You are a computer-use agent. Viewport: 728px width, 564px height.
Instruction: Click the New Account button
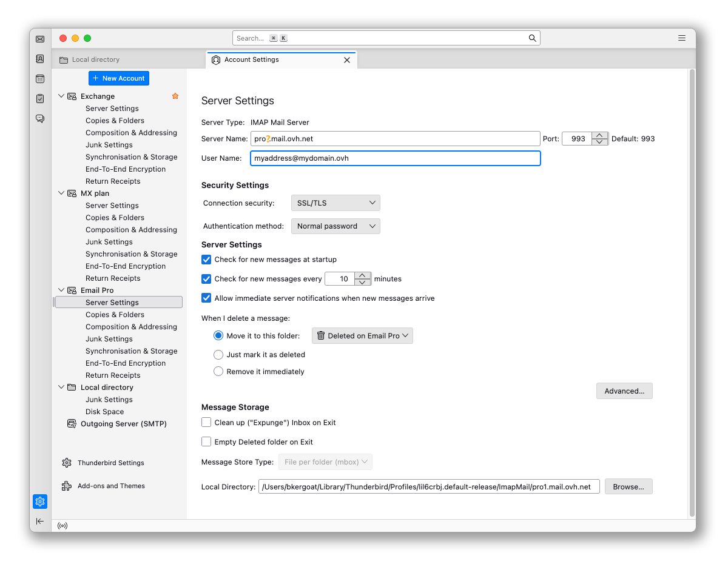tap(119, 78)
